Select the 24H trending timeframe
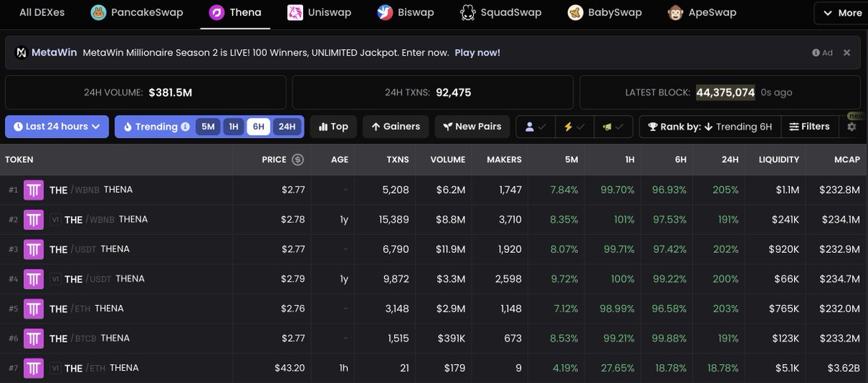Viewport: 868px width, 383px height. [x=286, y=126]
